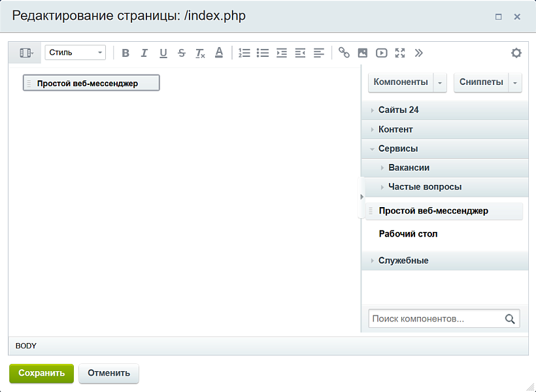Insert a video using the toolbar icon
The width and height of the screenshot is (536, 392).
(382, 53)
